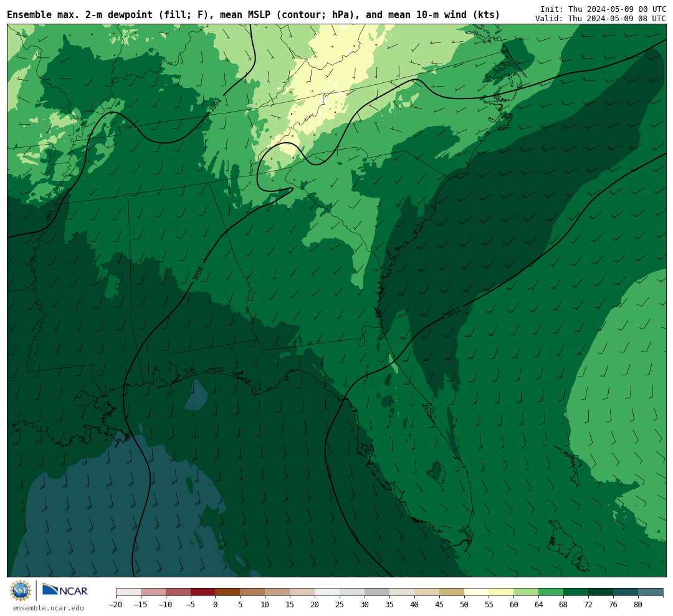The width and height of the screenshot is (673, 616).
Task: Pick the 20 to 25 light gray swatch
Action: click(x=328, y=592)
